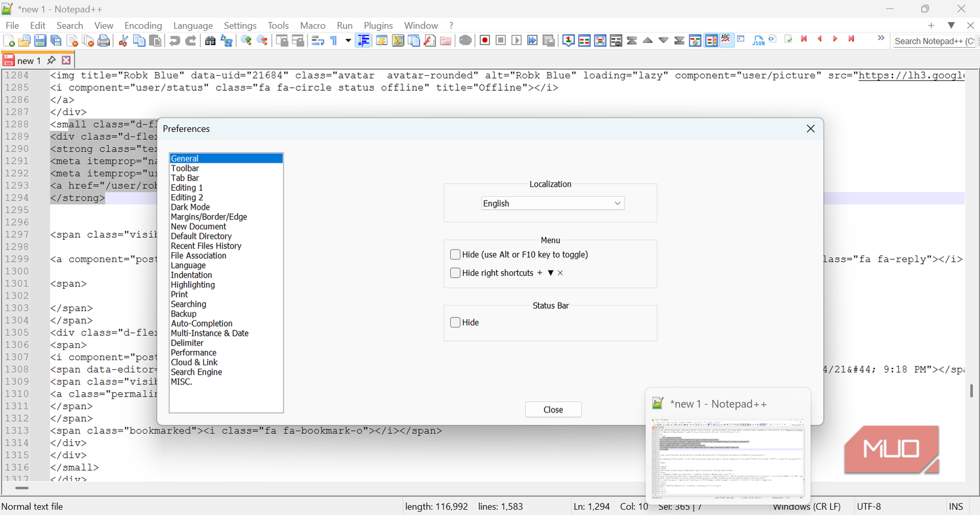Open the Settings menu

[240, 25]
